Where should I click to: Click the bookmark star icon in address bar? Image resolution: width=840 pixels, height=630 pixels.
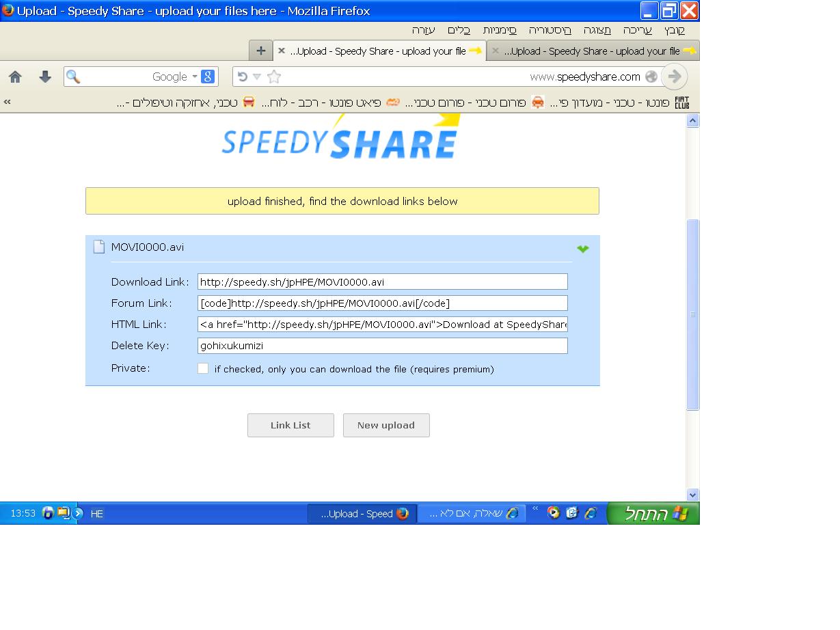(x=274, y=77)
